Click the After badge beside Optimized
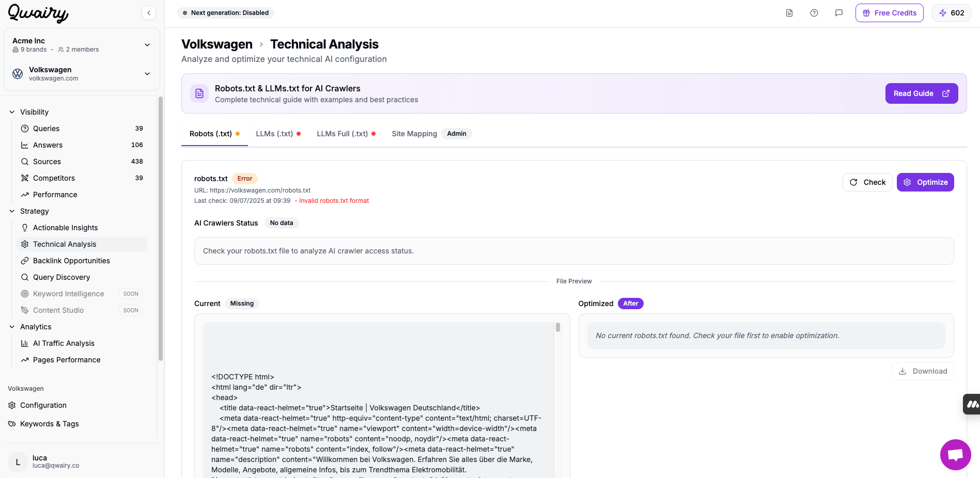980x478 pixels. pyautogui.click(x=631, y=304)
